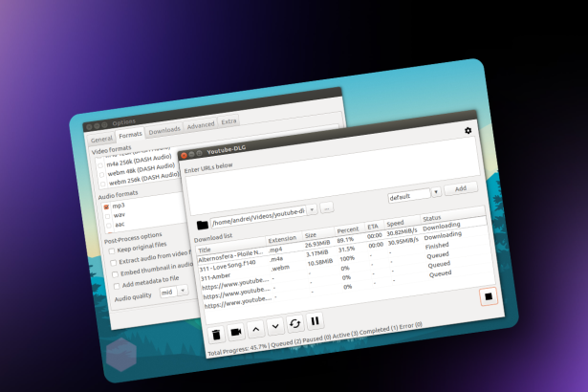Screen dimensions: 588x392
Task: Open the black folder icon beside path
Action: pyautogui.click(x=203, y=225)
